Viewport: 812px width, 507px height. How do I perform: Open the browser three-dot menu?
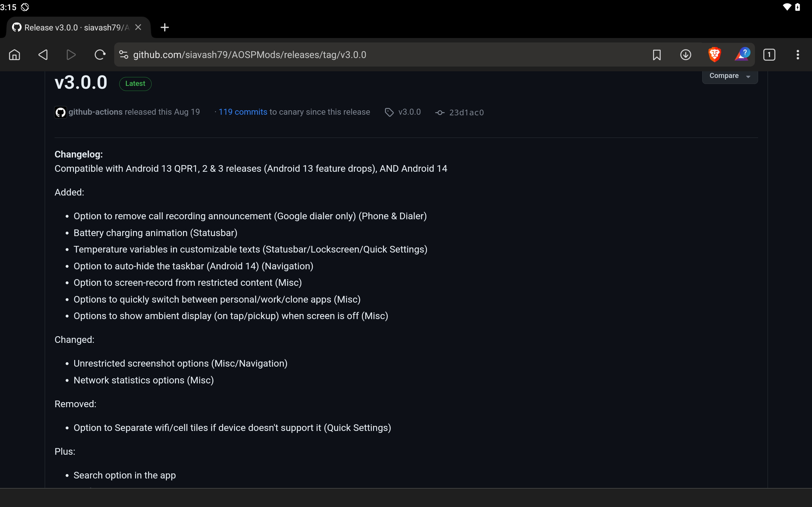click(x=798, y=54)
